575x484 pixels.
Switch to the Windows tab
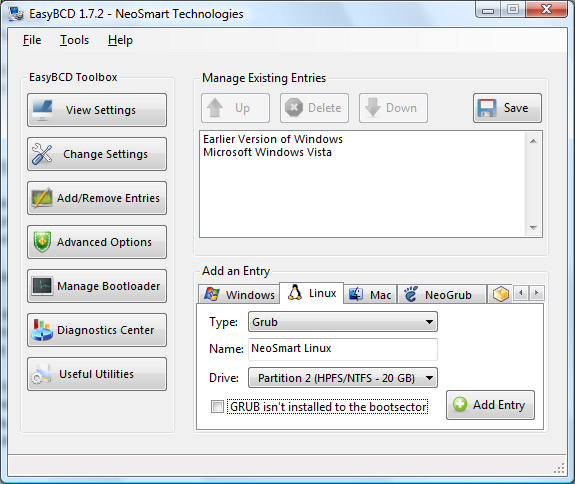239,294
